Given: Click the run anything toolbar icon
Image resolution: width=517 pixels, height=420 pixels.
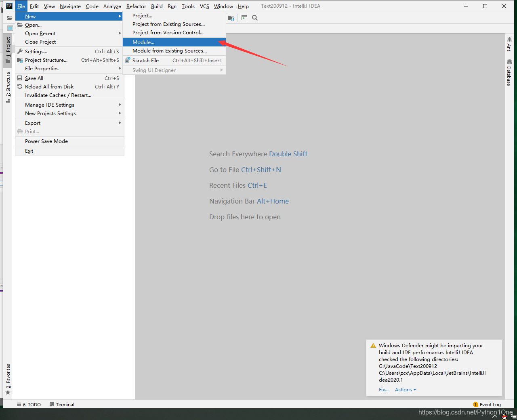Looking at the screenshot, I should pos(244,18).
